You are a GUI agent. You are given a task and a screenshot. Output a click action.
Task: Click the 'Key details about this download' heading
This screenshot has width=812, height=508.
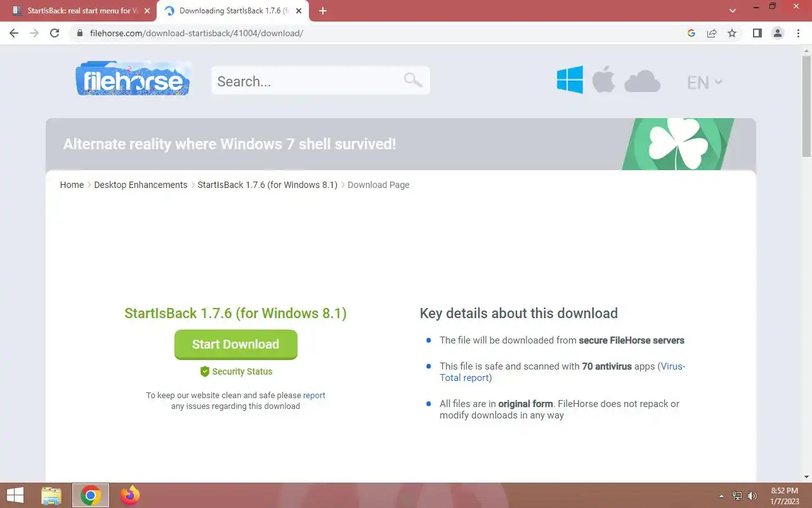click(518, 313)
